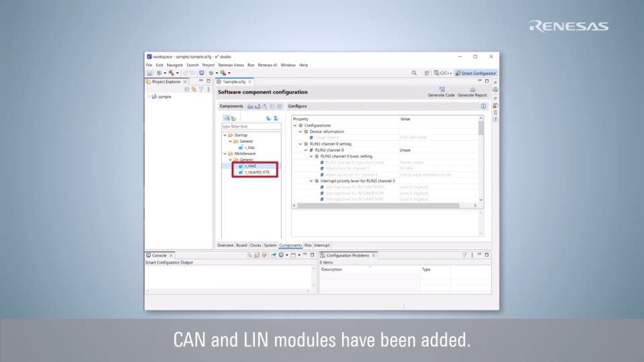Switch to the Board tab

point(241,245)
